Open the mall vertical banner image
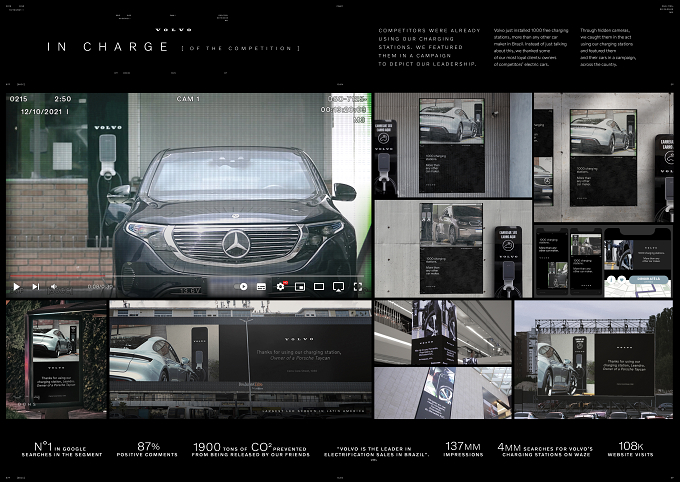 (x=443, y=393)
